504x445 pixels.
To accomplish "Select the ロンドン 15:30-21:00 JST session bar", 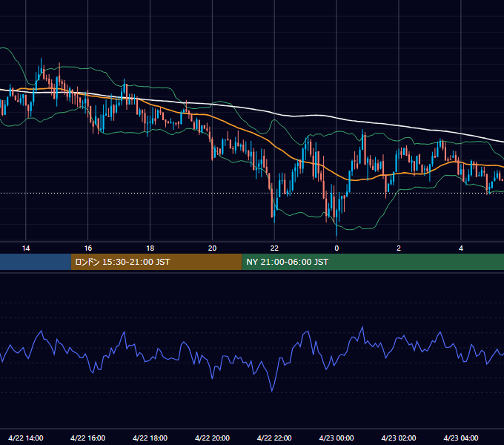I will (156, 262).
